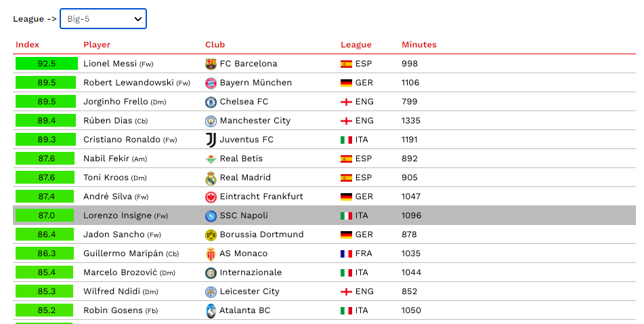The width and height of the screenshot is (644, 324).
Task: Click the green 92.5 index bar
Action: coord(47,63)
